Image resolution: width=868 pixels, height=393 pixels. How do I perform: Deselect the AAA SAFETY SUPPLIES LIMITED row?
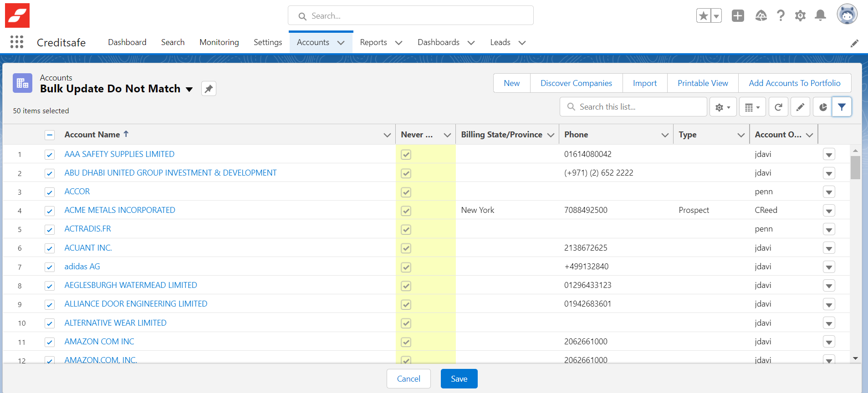50,155
